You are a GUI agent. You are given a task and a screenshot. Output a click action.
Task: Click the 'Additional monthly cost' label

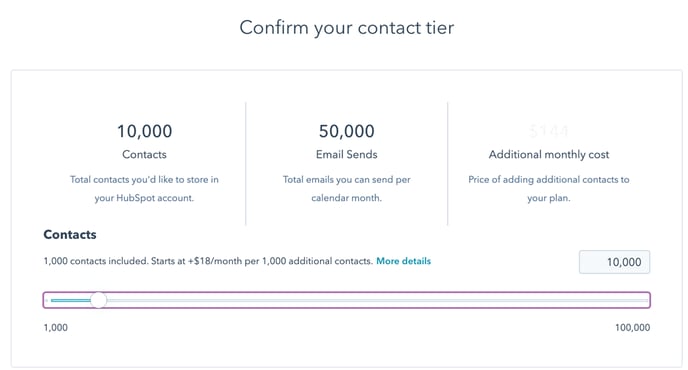[x=549, y=154]
